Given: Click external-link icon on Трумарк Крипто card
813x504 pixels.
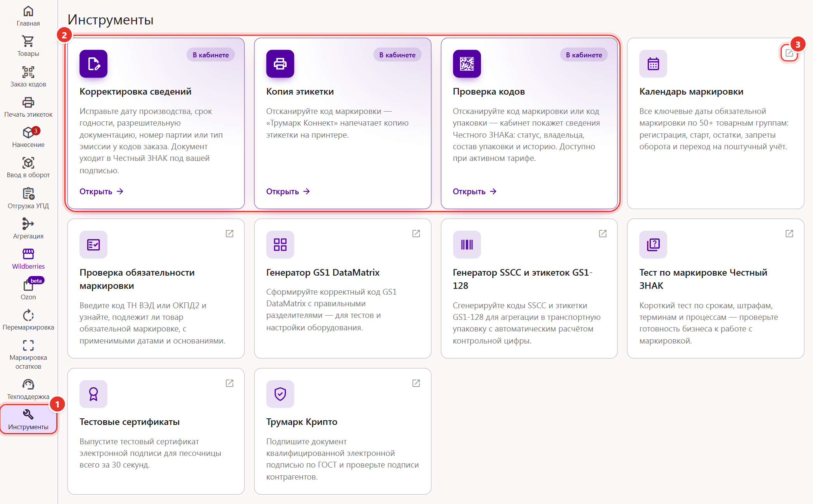Looking at the screenshot, I should coord(416,383).
